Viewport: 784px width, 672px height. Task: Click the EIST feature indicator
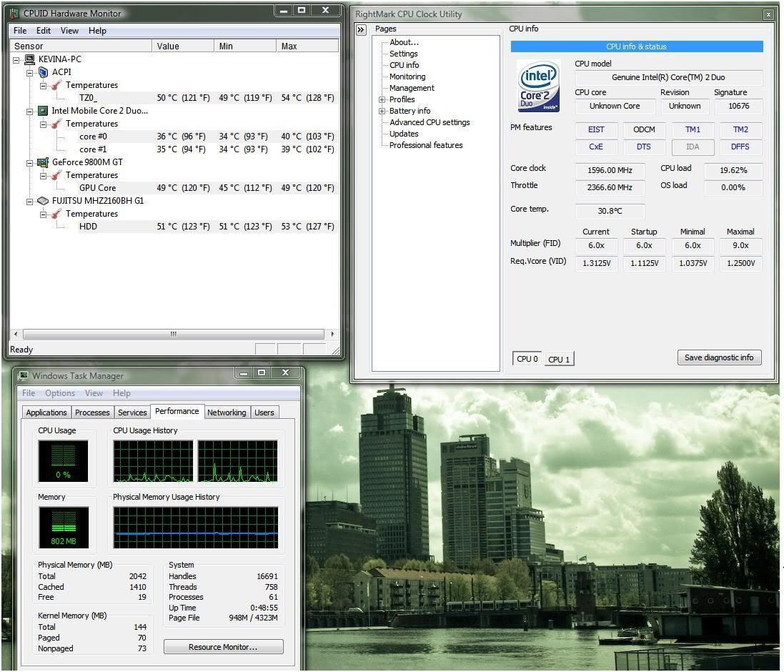coord(596,129)
